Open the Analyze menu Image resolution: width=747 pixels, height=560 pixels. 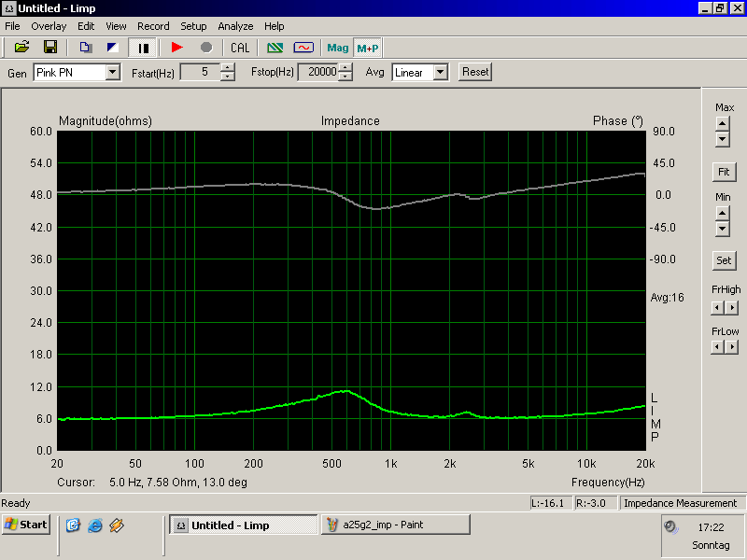point(235,26)
